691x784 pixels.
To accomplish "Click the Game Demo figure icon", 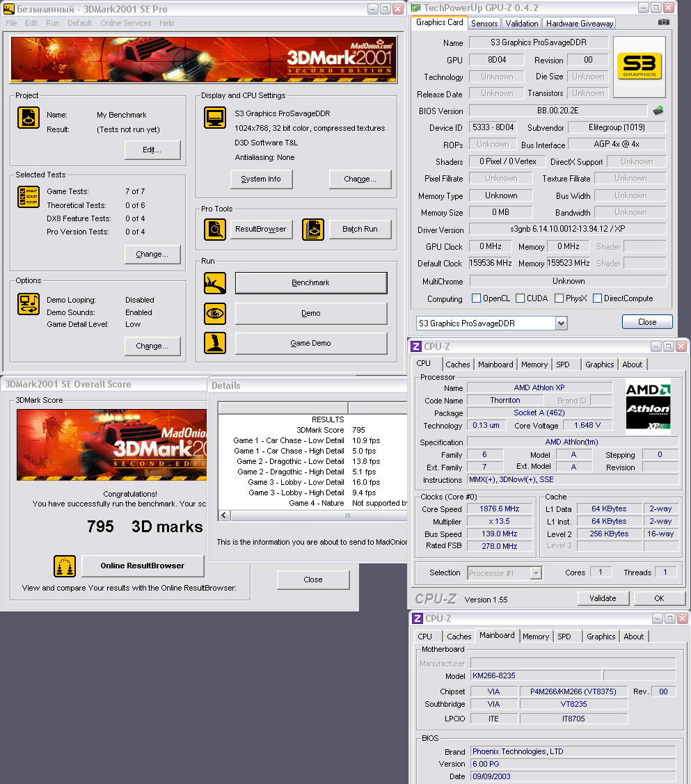I will [215, 344].
